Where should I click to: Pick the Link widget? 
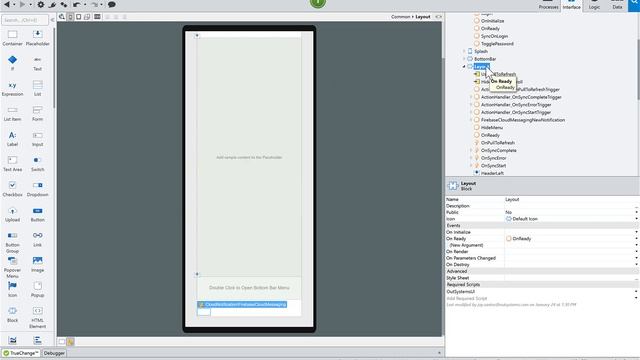coord(38,240)
